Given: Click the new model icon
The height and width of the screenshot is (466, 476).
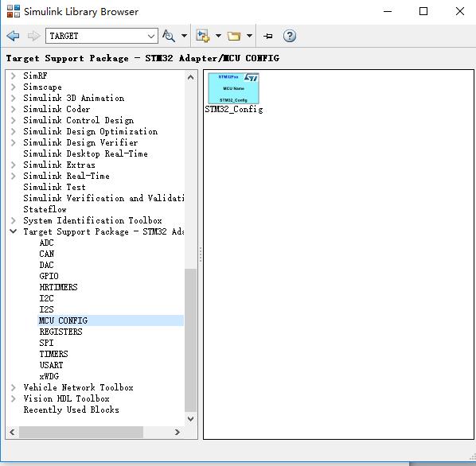Looking at the screenshot, I should [x=202, y=36].
